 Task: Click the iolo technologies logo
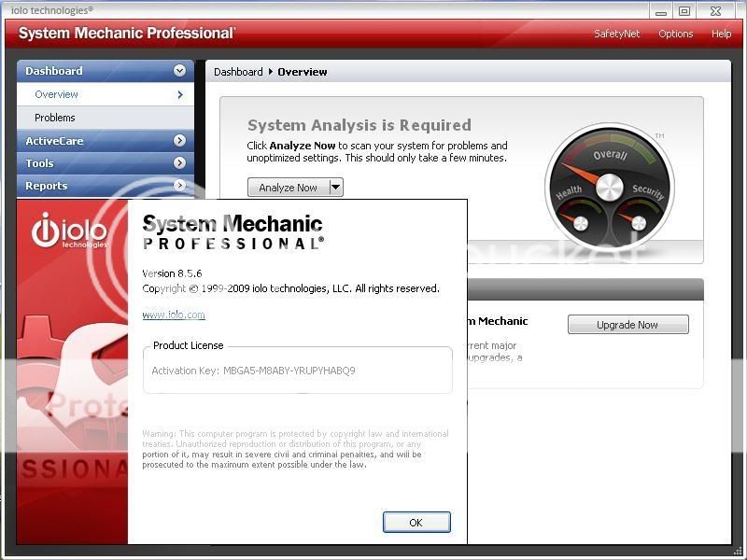pyautogui.click(x=70, y=231)
